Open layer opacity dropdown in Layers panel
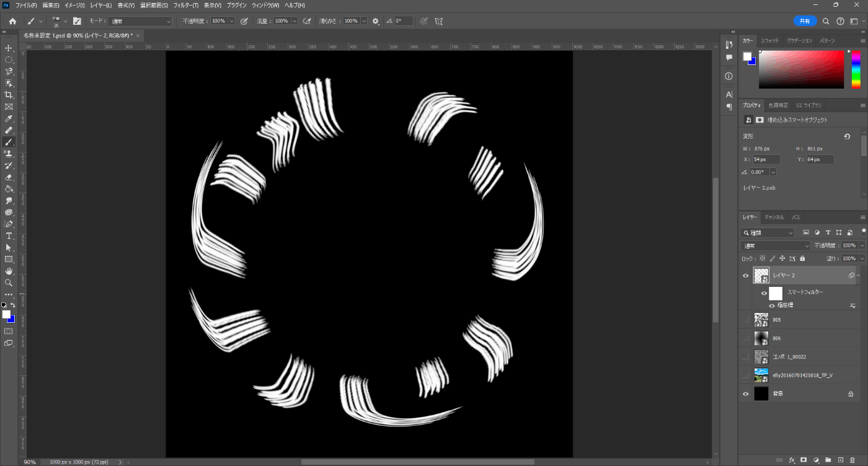 point(862,245)
